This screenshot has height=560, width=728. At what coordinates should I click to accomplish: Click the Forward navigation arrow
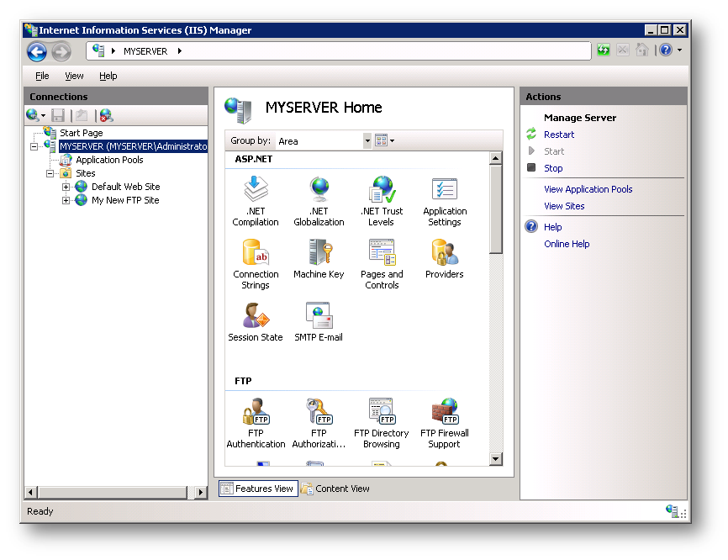(x=61, y=51)
